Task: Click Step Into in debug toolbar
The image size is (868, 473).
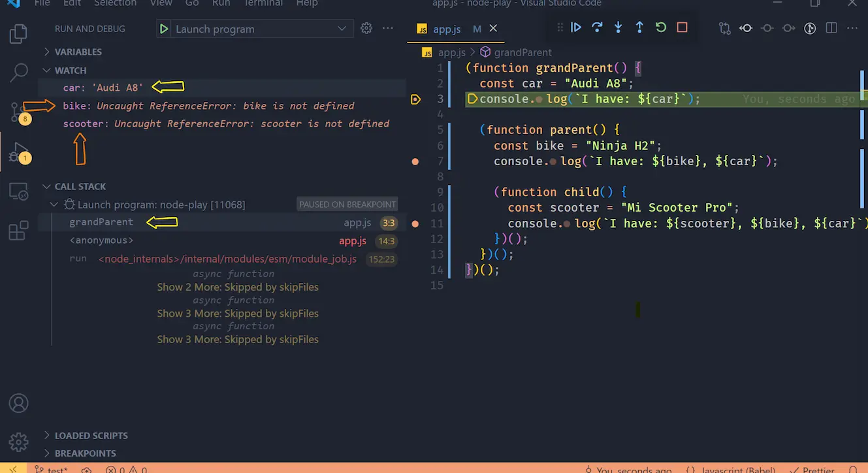Action: point(619,27)
